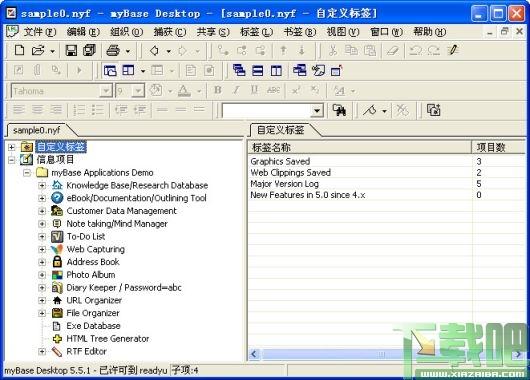The height and width of the screenshot is (380, 530).
Task: Click the eraser delete icon
Action: click(x=392, y=51)
